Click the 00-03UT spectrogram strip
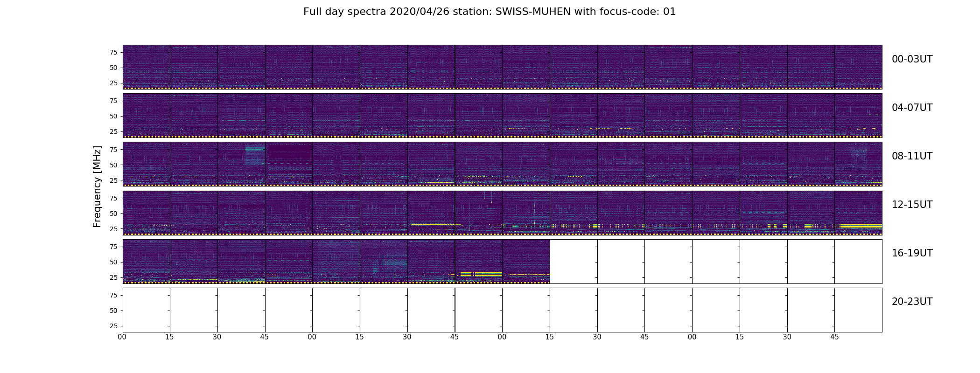This screenshot has width=980, height=373. click(502, 67)
